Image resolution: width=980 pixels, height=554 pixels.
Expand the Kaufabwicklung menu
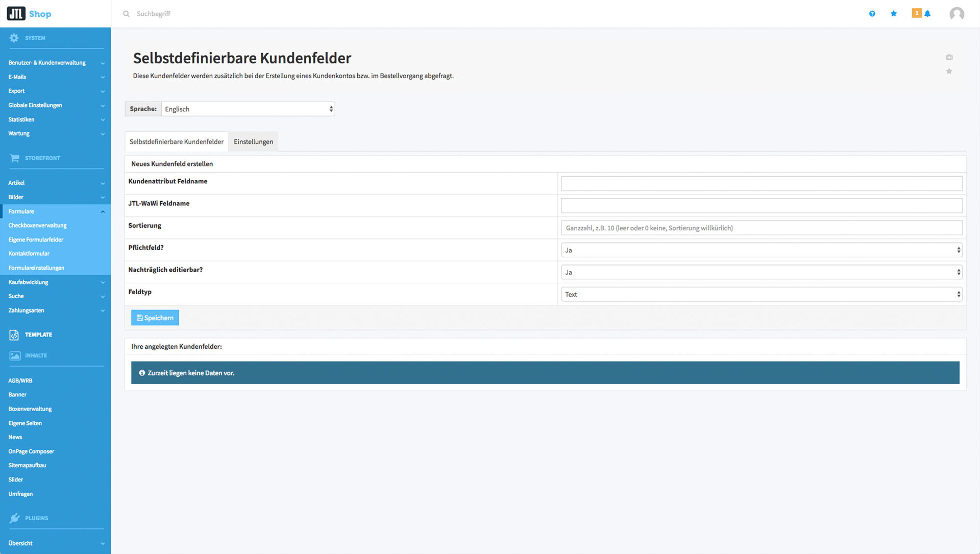click(55, 282)
